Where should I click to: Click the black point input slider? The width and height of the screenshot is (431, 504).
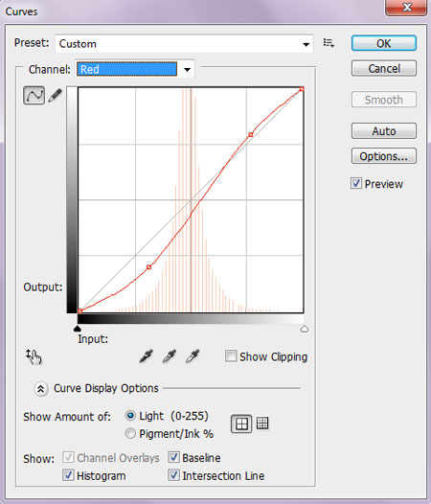78,329
